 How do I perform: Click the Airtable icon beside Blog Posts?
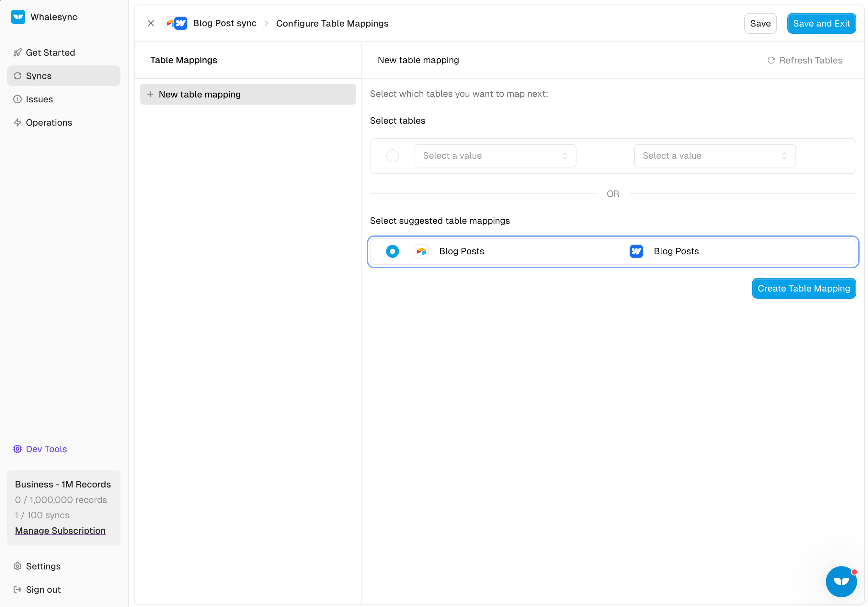(x=421, y=251)
